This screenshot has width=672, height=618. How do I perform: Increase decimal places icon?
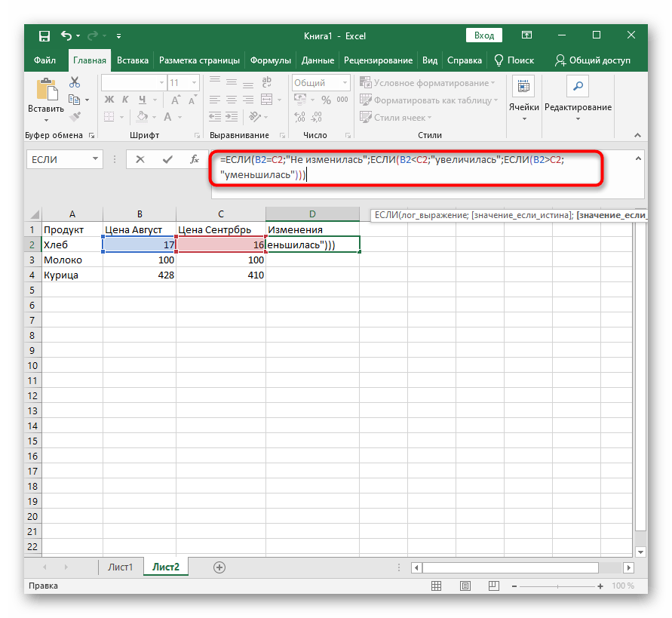click(300, 117)
